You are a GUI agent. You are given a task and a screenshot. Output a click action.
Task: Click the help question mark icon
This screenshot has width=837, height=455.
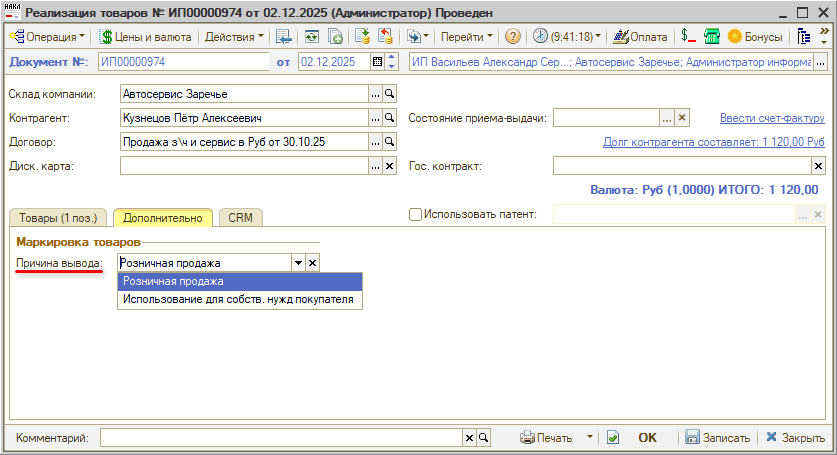coord(513,37)
